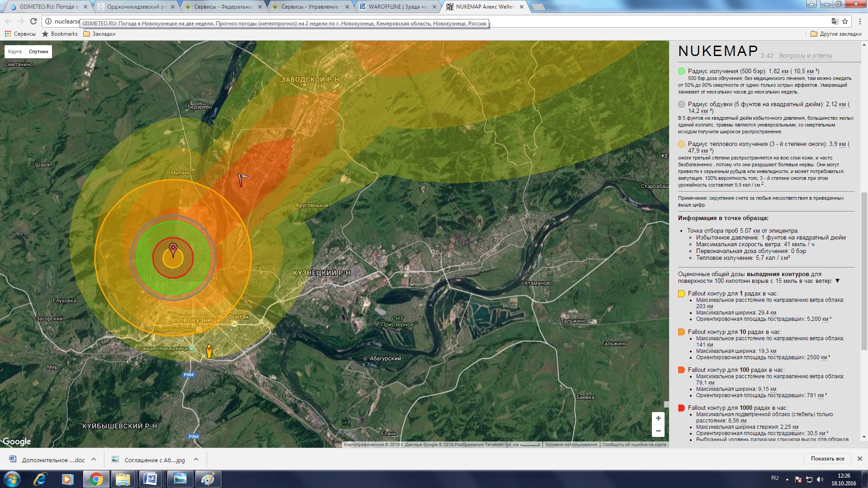Click the page translate icon in address bar

coord(835,21)
